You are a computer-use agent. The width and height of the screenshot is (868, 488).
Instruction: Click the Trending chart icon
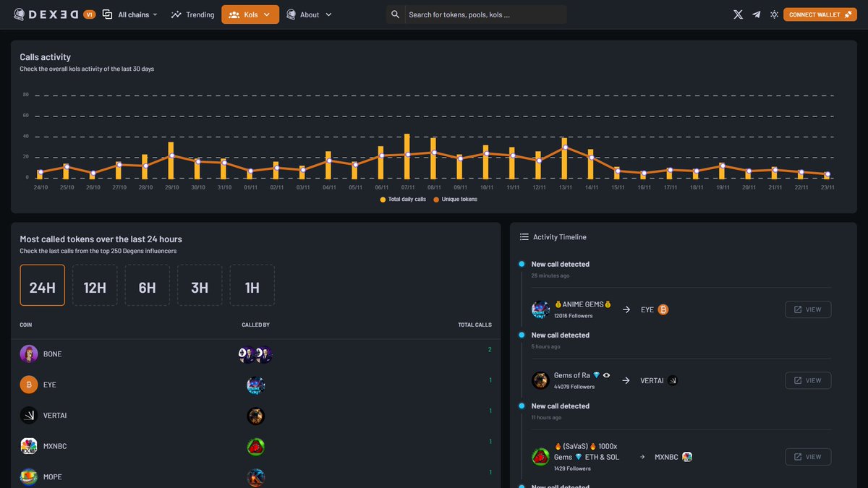coord(176,14)
